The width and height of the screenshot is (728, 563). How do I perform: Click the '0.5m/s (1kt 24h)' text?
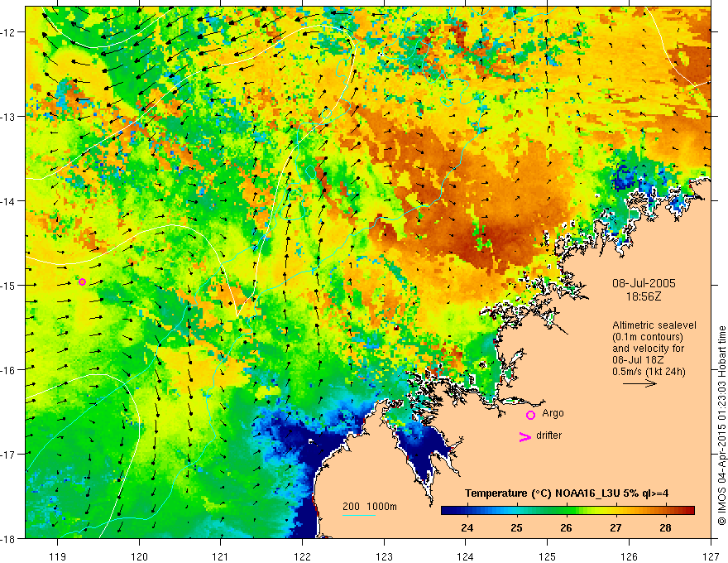[x=649, y=372]
